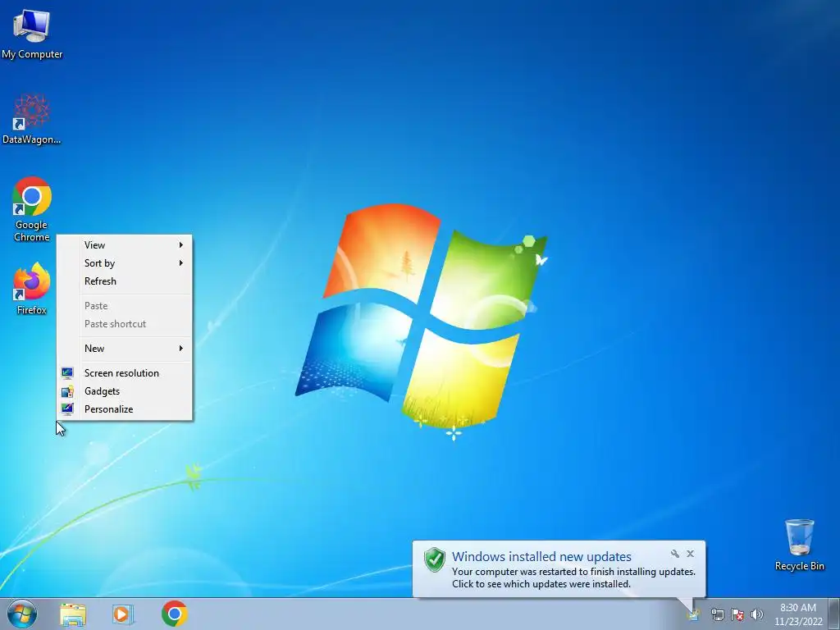840x630 pixels.
Task: Open Chrome from the taskbar
Action: pyautogui.click(x=174, y=614)
